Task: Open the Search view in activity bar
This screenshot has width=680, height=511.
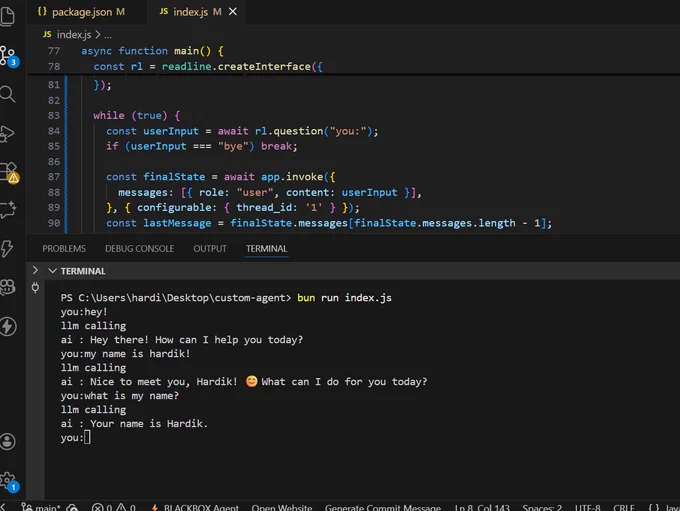Action: [x=8, y=94]
